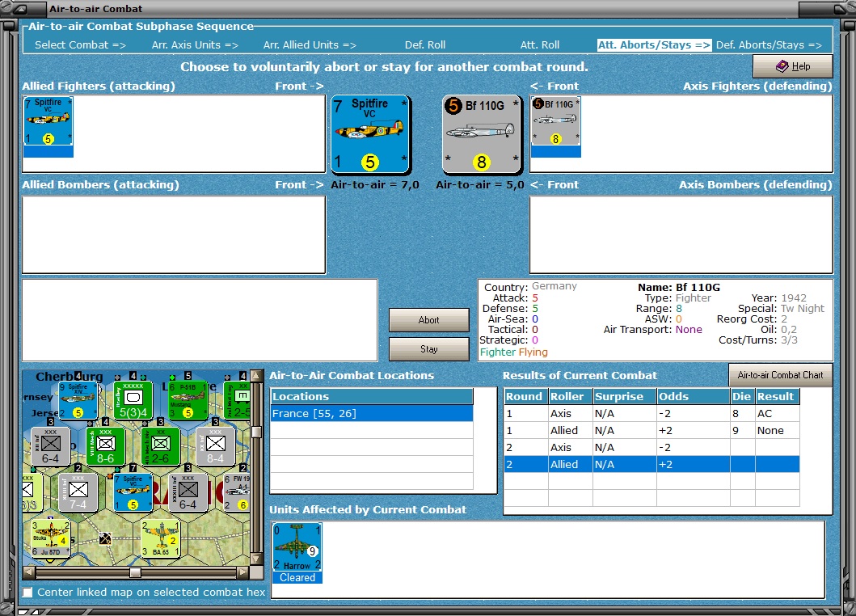856x616 pixels.
Task: Click the empty Axis Bombers (defending) list box
Action: (x=681, y=234)
